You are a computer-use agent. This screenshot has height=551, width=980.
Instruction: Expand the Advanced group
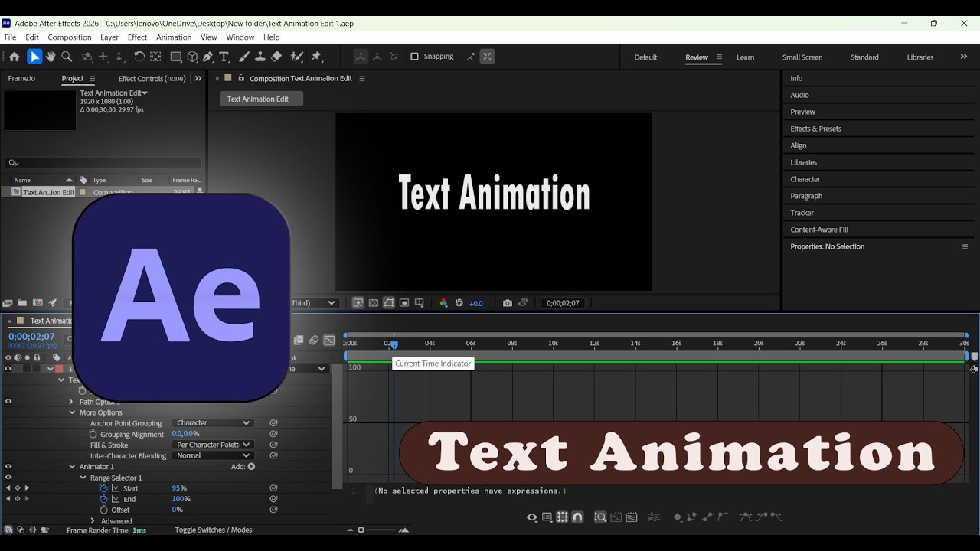coord(93,521)
